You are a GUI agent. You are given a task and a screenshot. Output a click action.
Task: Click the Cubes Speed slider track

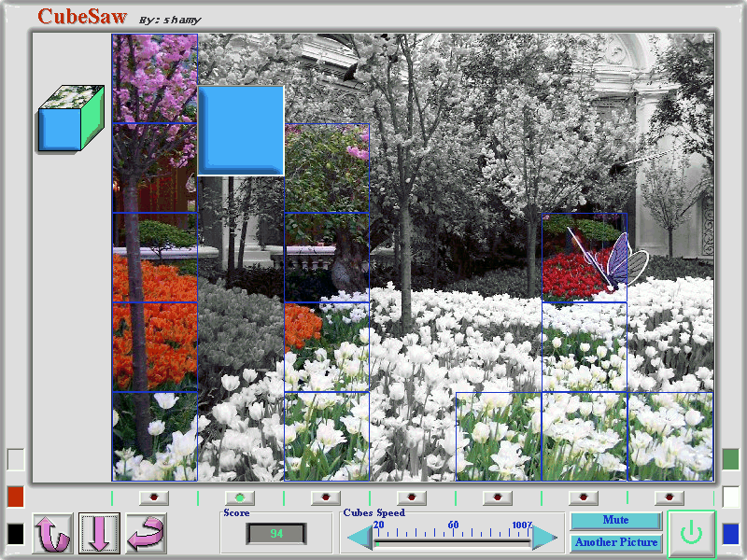(x=453, y=543)
